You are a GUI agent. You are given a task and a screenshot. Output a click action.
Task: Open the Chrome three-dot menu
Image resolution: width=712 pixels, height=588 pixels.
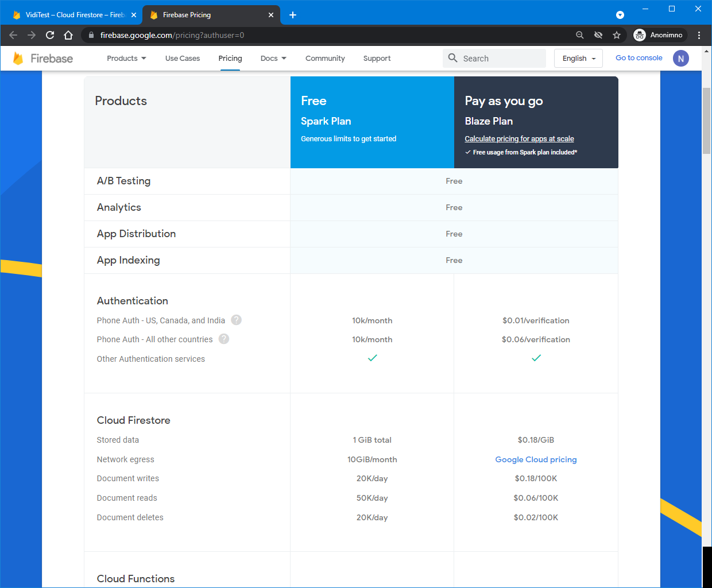(699, 35)
